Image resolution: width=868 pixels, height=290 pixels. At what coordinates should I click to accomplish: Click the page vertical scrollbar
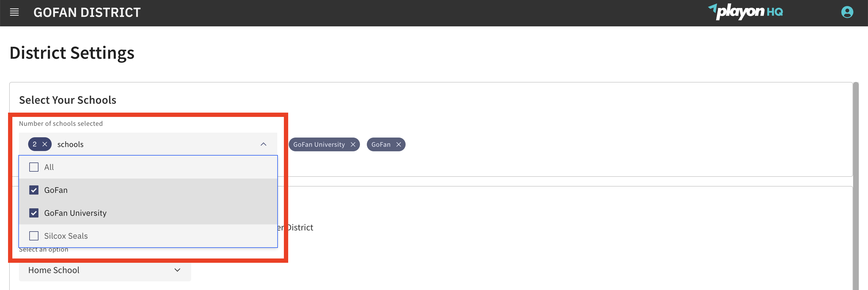856,185
